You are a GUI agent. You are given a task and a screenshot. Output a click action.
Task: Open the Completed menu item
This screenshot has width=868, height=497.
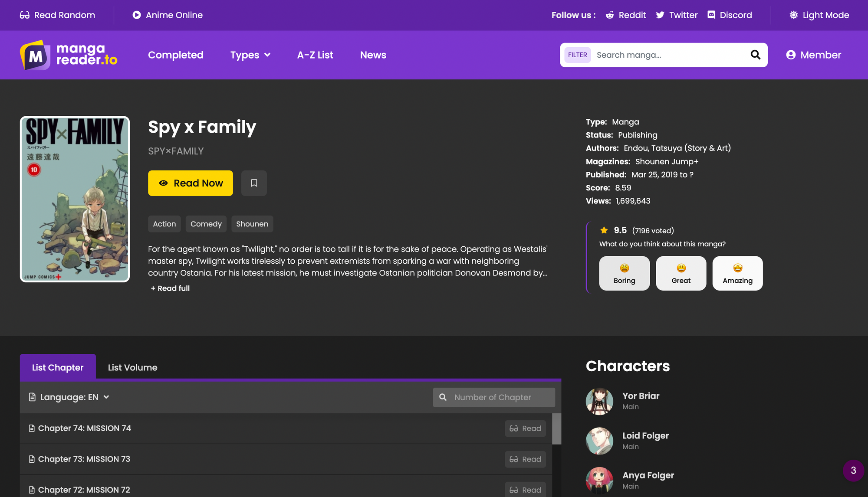click(176, 55)
